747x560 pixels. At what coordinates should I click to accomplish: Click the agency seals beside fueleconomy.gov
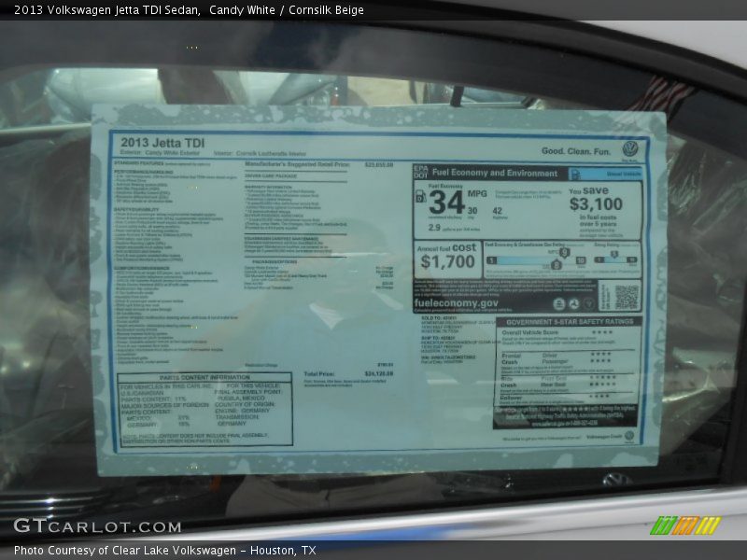(x=573, y=303)
